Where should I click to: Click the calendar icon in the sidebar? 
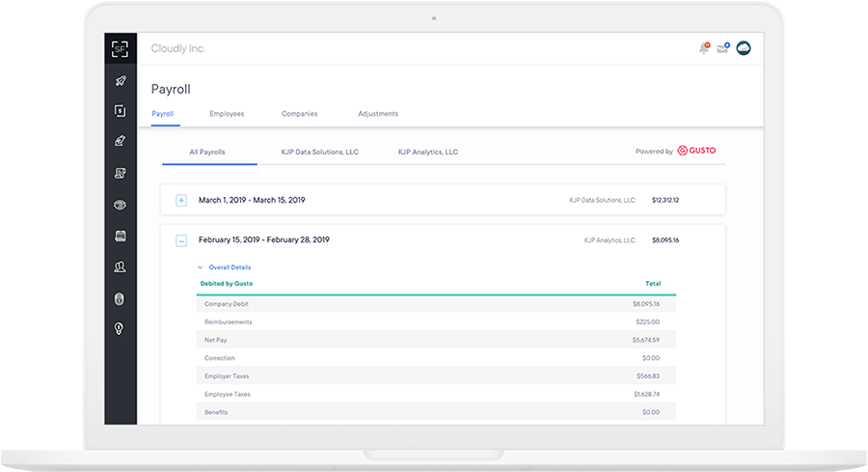click(120, 236)
